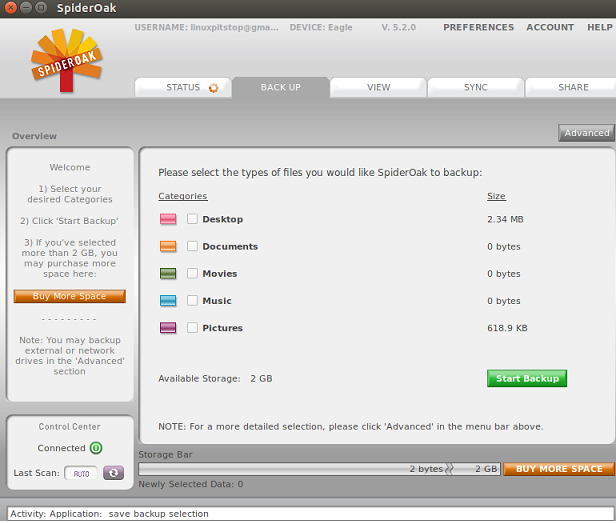Click the Last Scan AUTO field
The width and height of the screenshot is (616, 523).
(x=81, y=473)
